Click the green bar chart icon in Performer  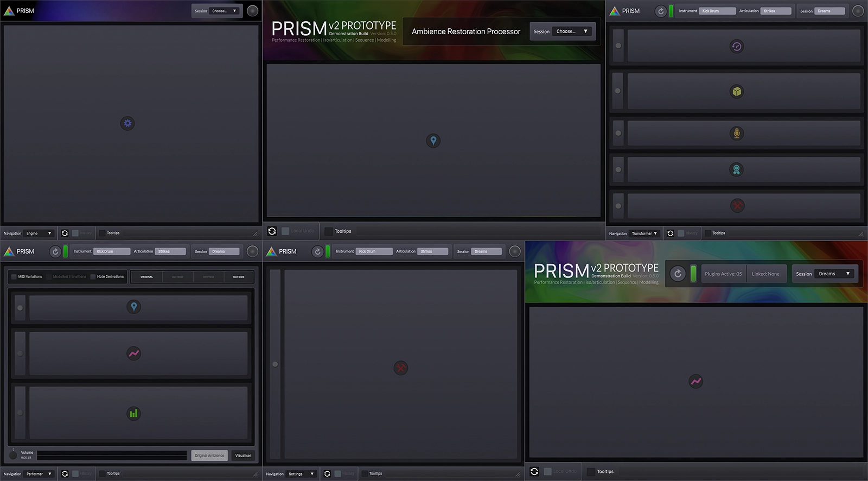click(x=133, y=413)
